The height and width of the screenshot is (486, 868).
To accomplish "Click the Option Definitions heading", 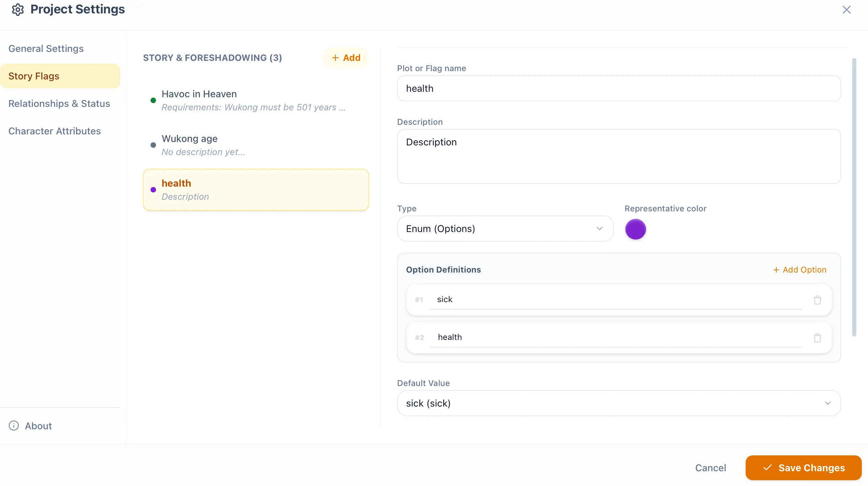I will click(x=443, y=270).
